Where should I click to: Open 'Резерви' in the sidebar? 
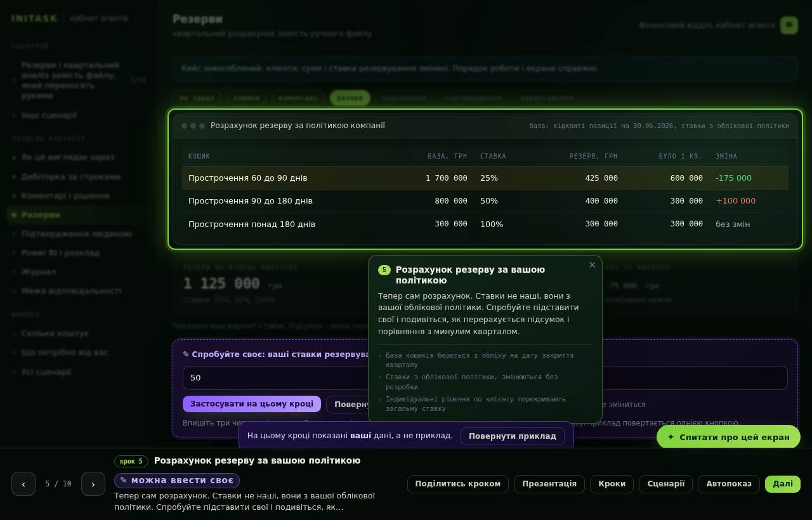[41, 215]
